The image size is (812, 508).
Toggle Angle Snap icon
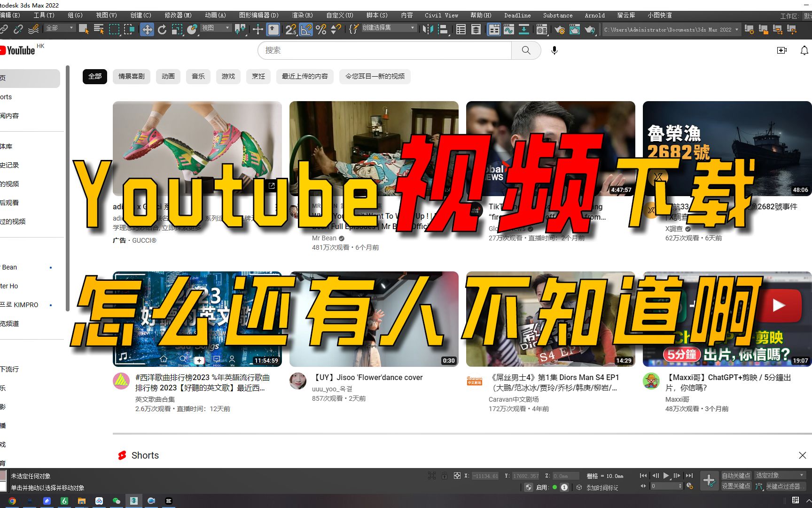pos(306,29)
